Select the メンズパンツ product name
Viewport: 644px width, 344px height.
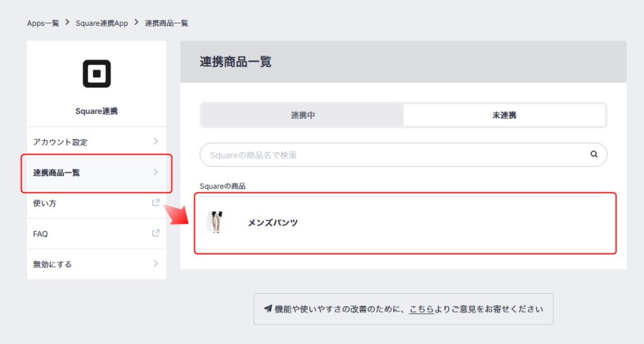pyautogui.click(x=273, y=223)
